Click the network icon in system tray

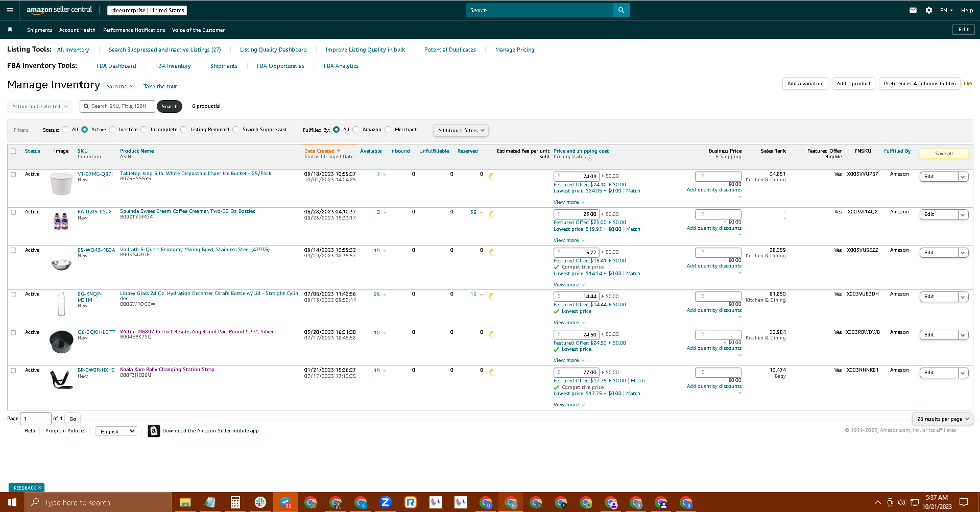[915, 502]
